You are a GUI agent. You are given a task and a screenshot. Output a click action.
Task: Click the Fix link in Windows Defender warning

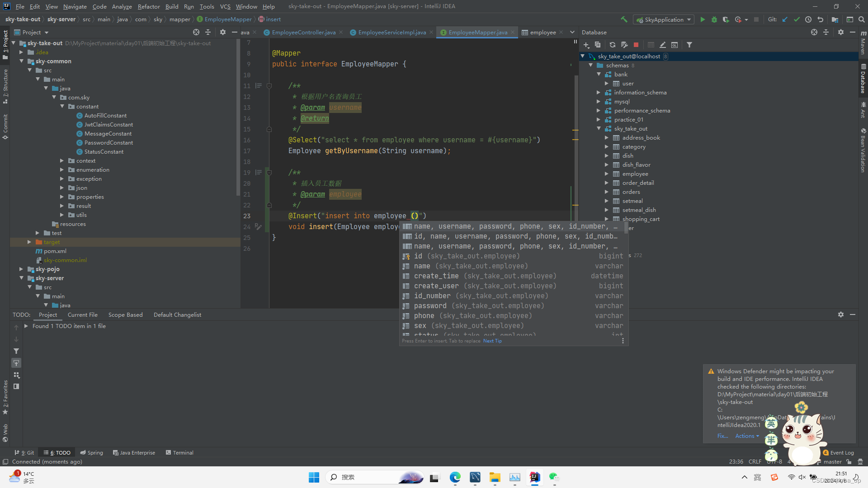click(722, 436)
